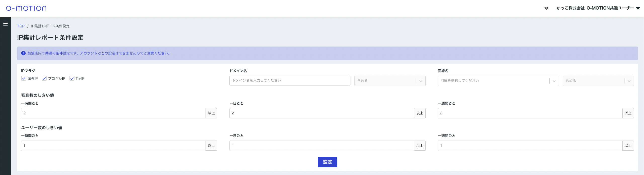
Task: Click the weekly ユーザー数 threshold field
Action: coord(530,146)
